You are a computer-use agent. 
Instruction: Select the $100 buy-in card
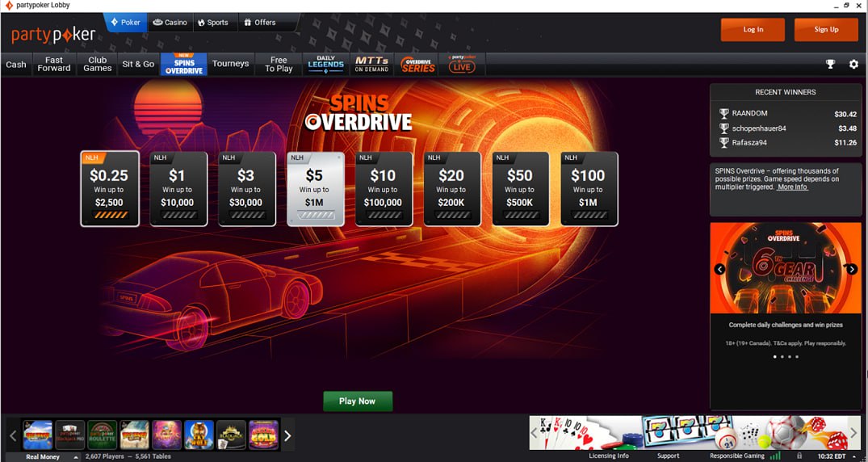coord(589,189)
